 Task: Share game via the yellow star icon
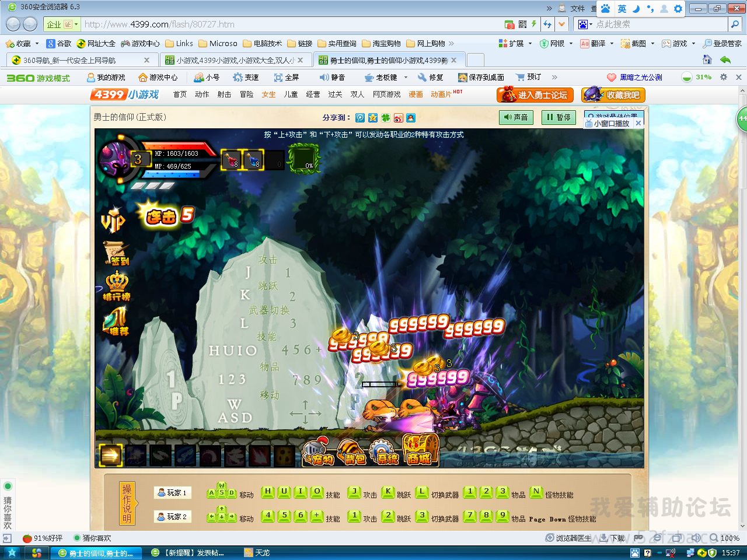[x=373, y=118]
